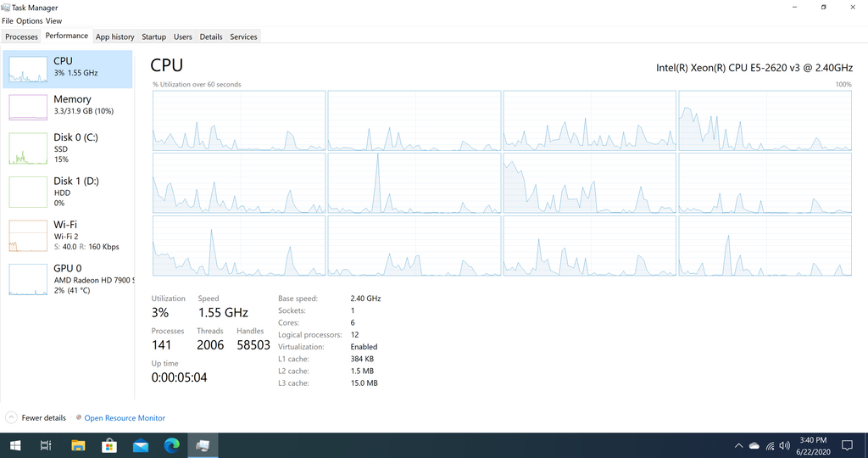Restore down the Task Manager window
The image size is (868, 458).
pyautogui.click(x=823, y=7)
